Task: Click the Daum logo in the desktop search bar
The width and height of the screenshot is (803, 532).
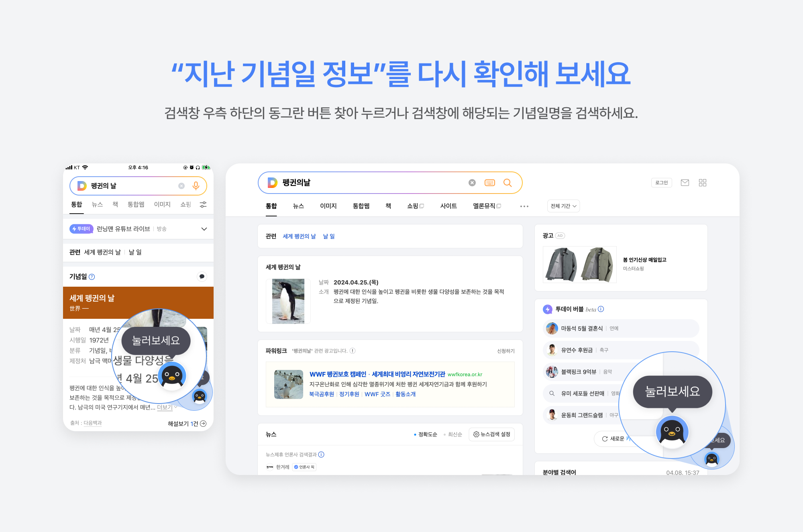Action: click(273, 183)
